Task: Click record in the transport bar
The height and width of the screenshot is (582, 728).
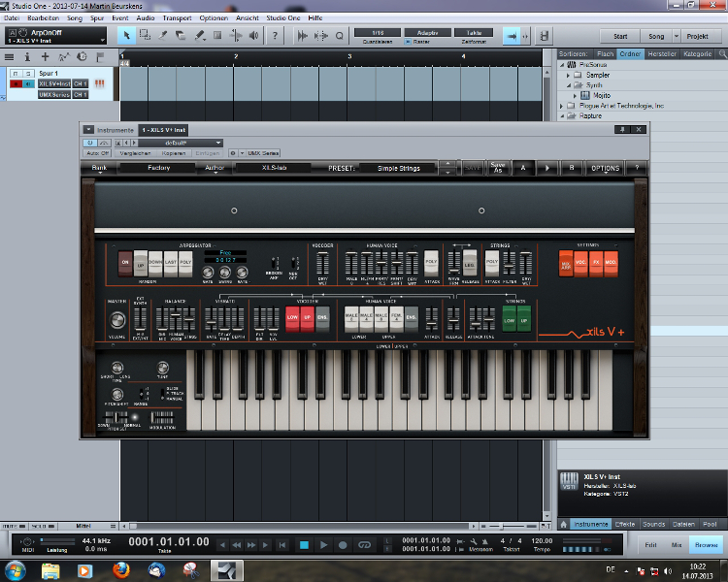Action: [343, 545]
